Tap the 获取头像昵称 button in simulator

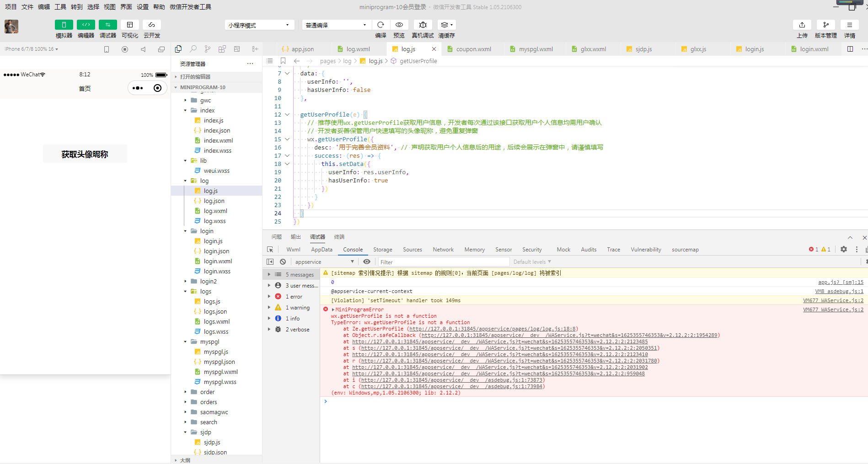[85, 154]
